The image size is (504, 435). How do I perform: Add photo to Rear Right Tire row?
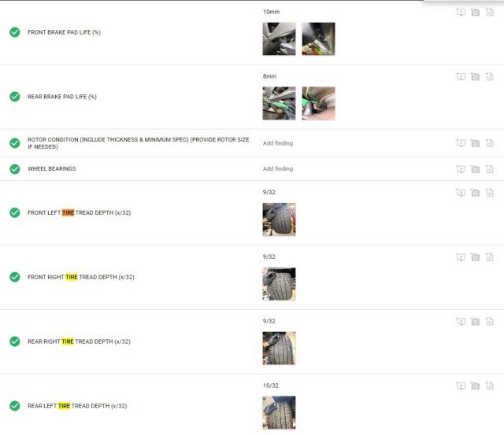pyautogui.click(x=475, y=322)
